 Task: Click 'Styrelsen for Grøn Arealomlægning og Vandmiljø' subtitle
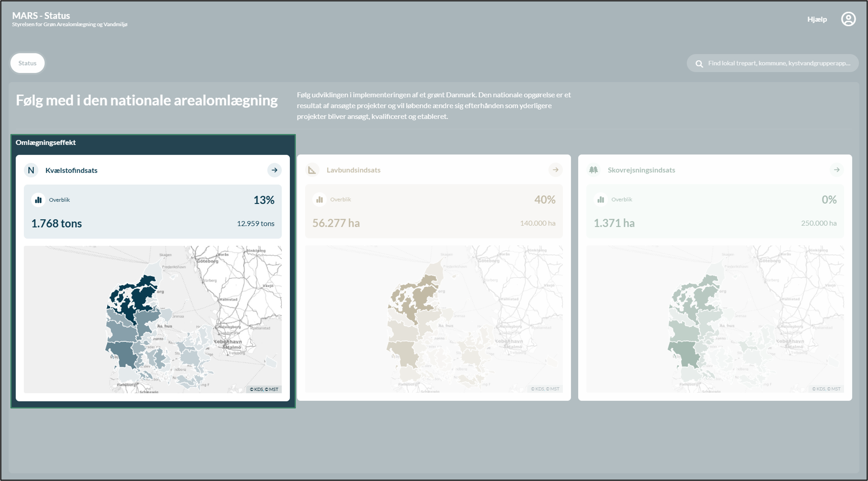point(70,24)
